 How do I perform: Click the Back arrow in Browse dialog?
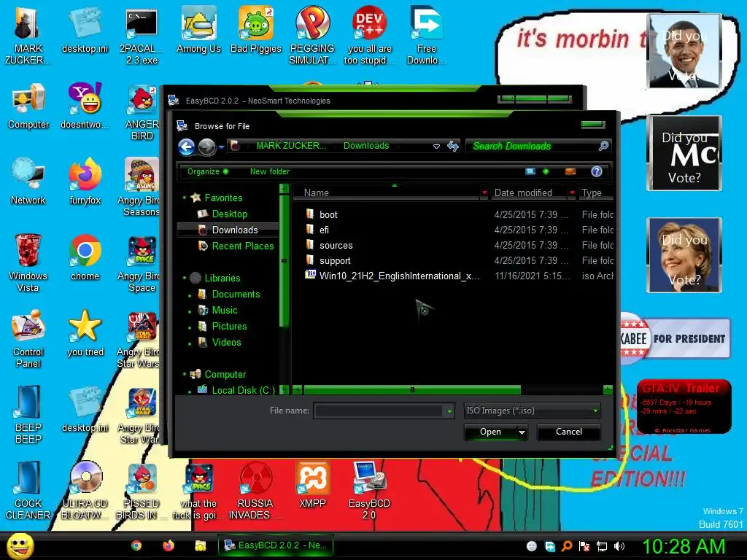[x=186, y=147]
